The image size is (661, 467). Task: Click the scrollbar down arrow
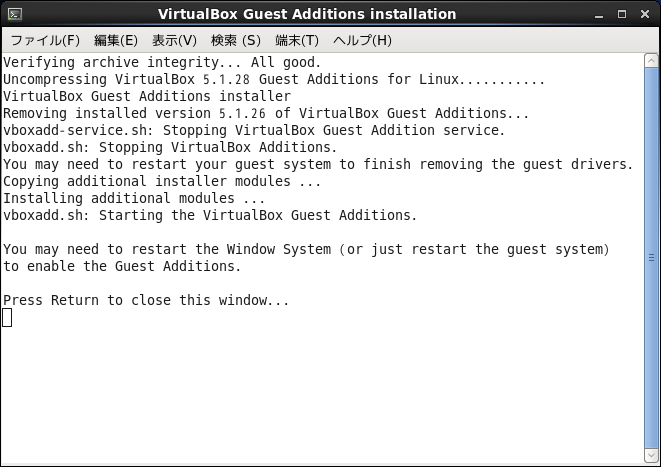[x=651, y=455]
